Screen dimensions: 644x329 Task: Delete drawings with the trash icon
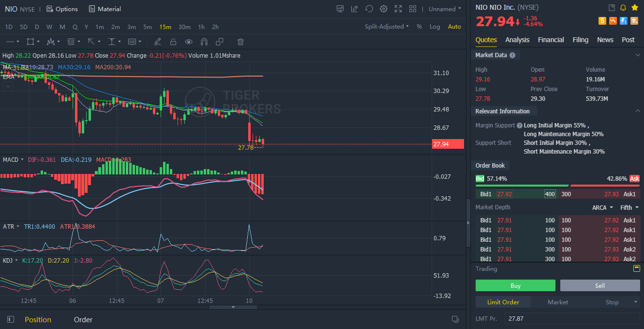[240, 42]
